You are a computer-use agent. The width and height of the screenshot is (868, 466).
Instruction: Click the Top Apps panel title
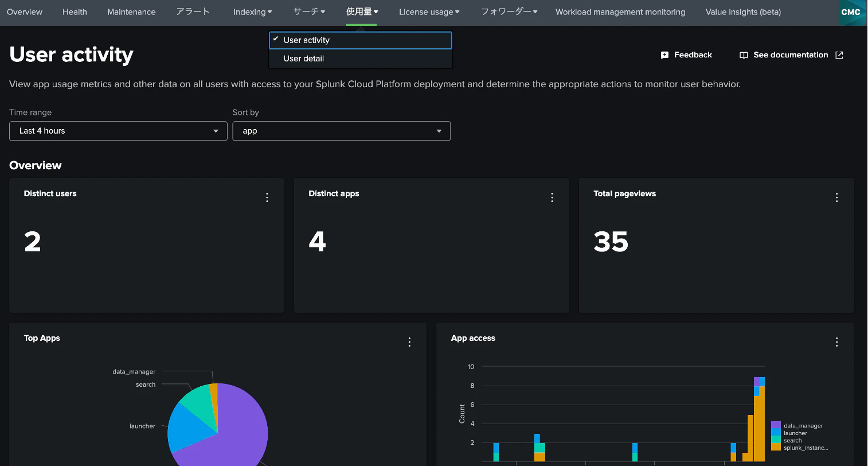(x=42, y=338)
